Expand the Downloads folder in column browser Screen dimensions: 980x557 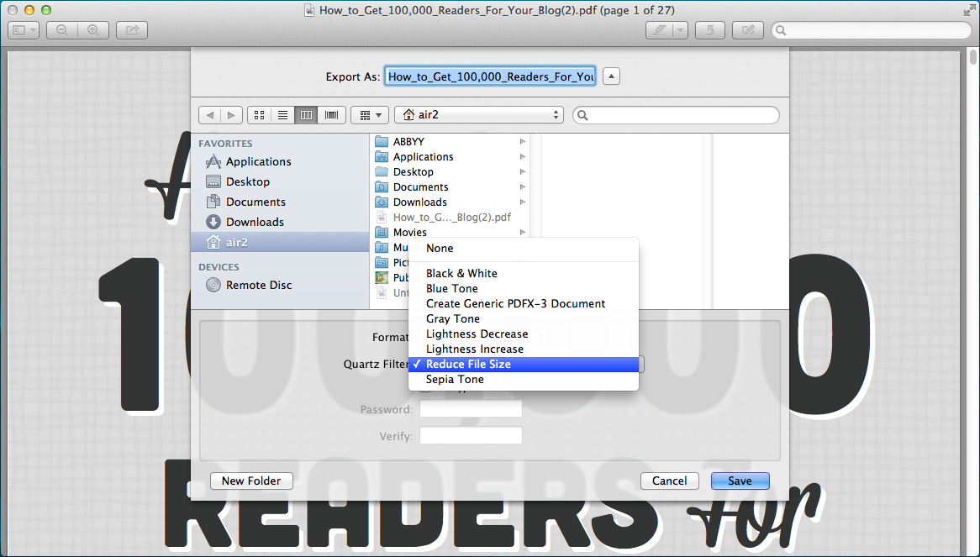coord(521,202)
